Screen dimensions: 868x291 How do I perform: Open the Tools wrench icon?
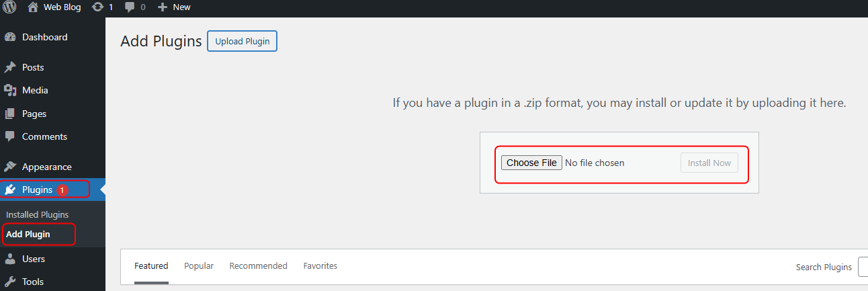point(10,282)
